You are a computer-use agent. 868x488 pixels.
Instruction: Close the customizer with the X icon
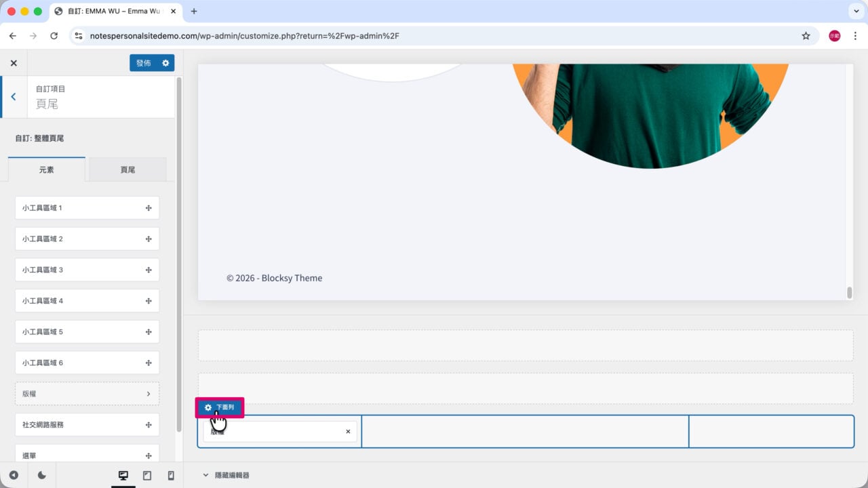click(14, 63)
